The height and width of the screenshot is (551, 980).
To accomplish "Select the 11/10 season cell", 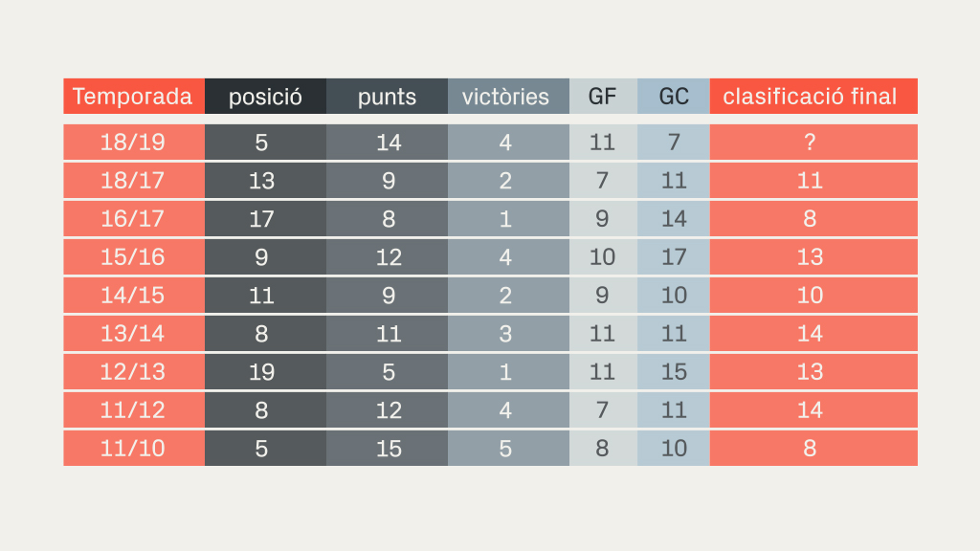I will 134,448.
